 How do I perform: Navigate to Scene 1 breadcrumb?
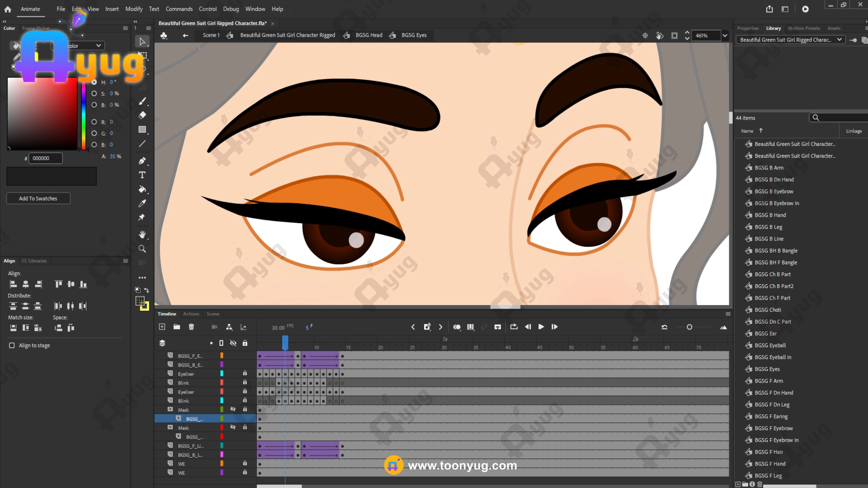(211, 35)
